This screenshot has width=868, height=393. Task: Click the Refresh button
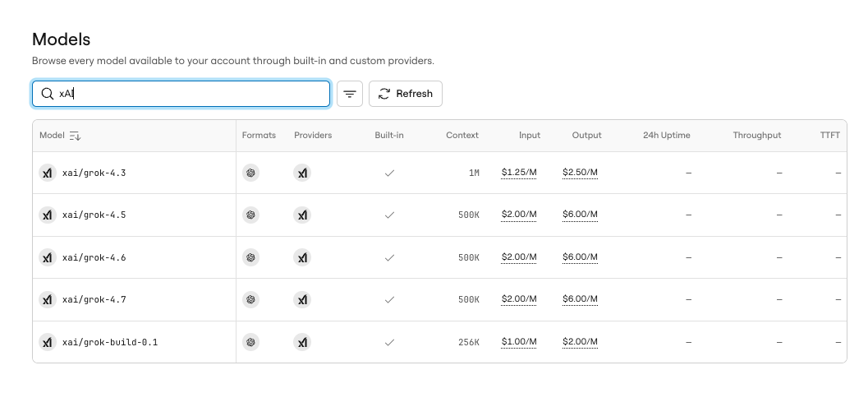pos(406,94)
